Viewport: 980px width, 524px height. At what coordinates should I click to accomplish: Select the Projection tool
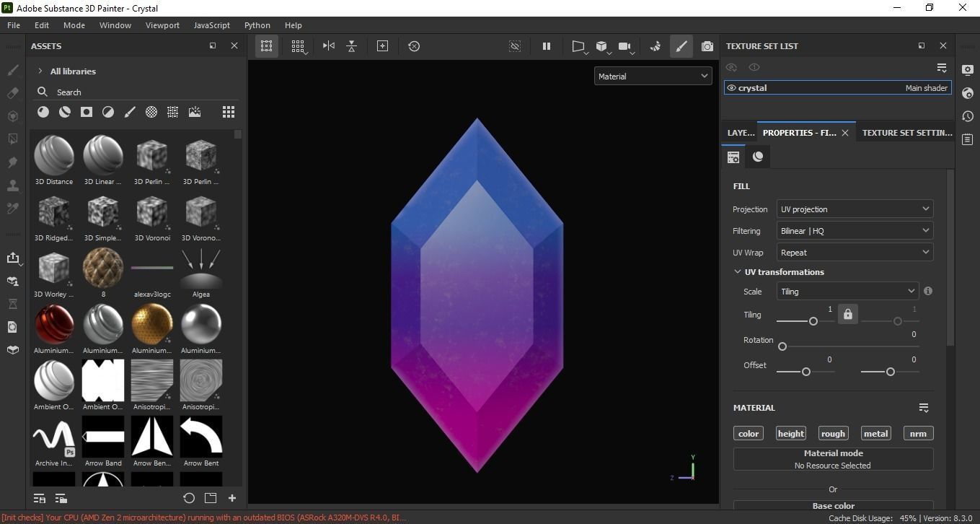click(x=12, y=116)
